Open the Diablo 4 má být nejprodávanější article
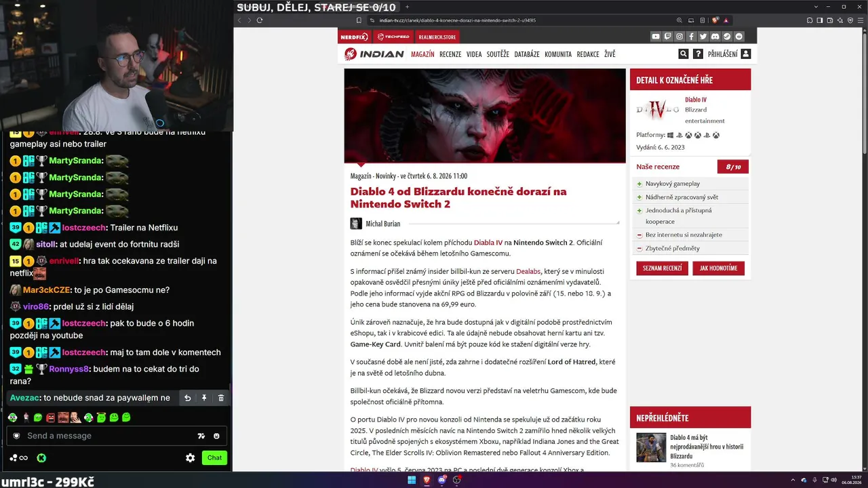This screenshot has height=488, width=868. (x=707, y=447)
